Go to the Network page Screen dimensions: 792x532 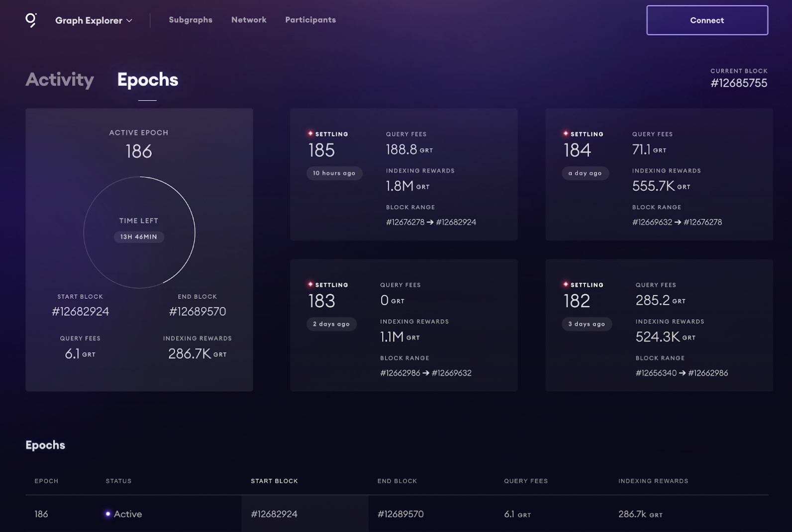(249, 20)
